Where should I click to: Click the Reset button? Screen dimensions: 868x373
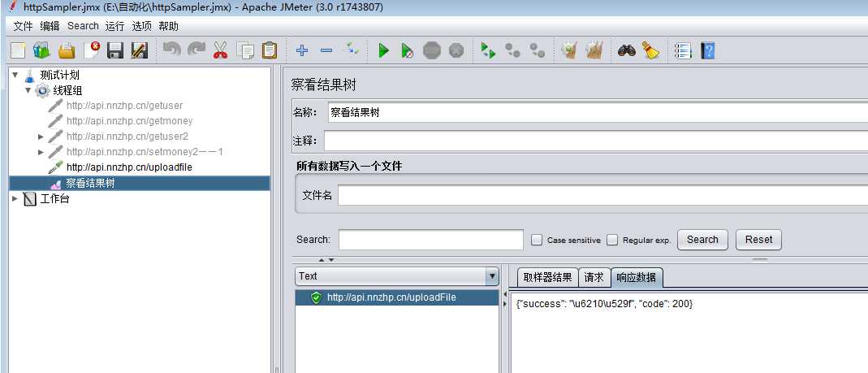pos(758,240)
